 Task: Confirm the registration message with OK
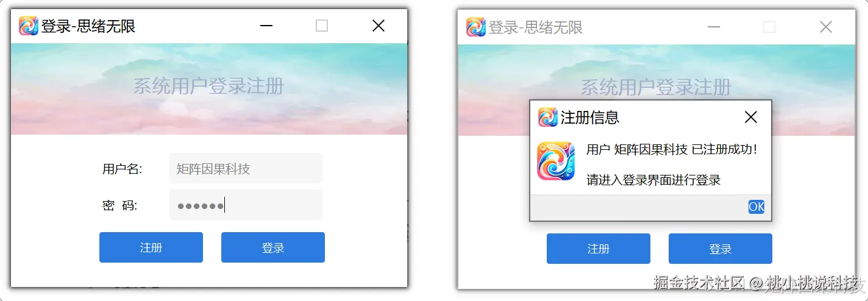click(756, 207)
